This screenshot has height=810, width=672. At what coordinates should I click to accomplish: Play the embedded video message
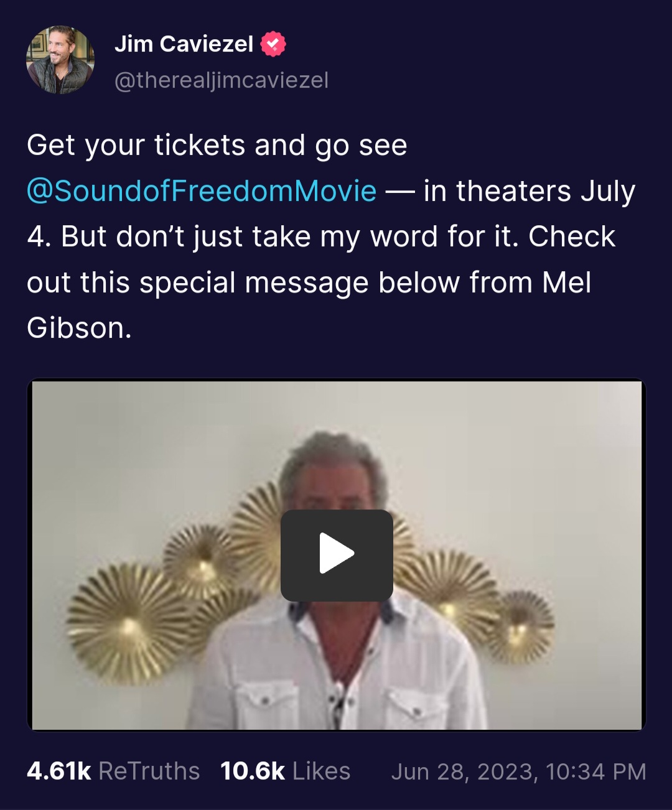tap(337, 555)
